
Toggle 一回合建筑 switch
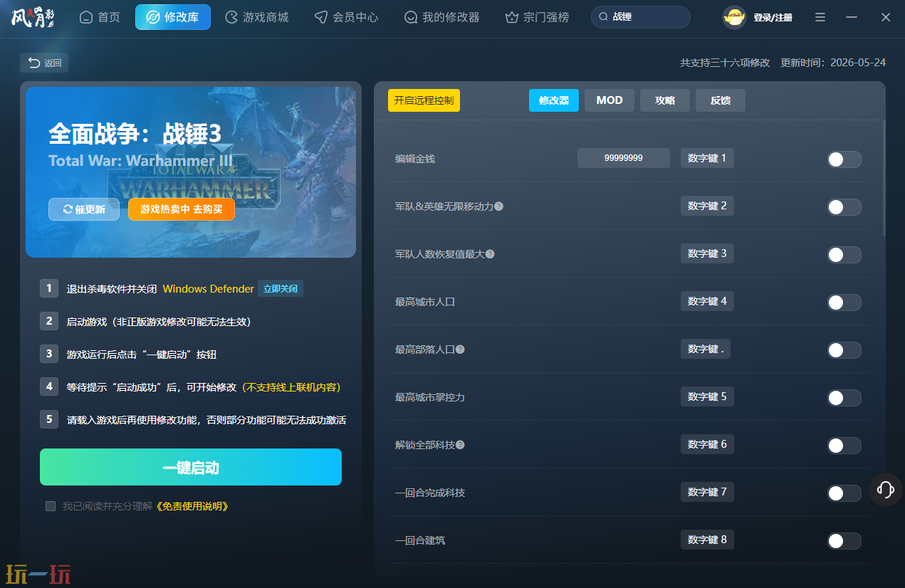(x=844, y=541)
